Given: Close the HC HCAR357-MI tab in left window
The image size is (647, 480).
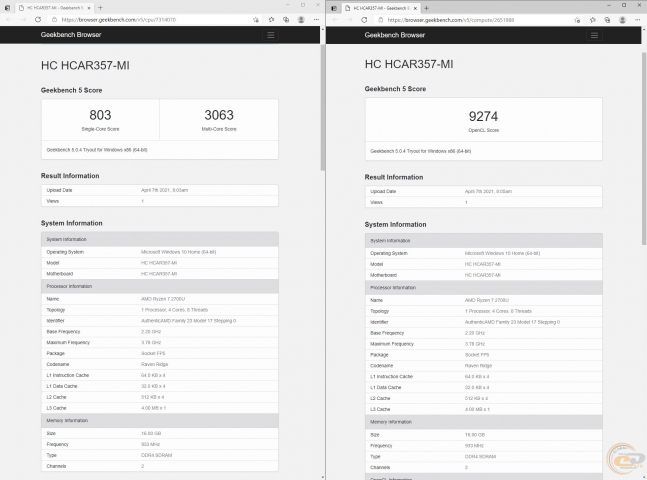Looking at the screenshot, I should [89, 8].
